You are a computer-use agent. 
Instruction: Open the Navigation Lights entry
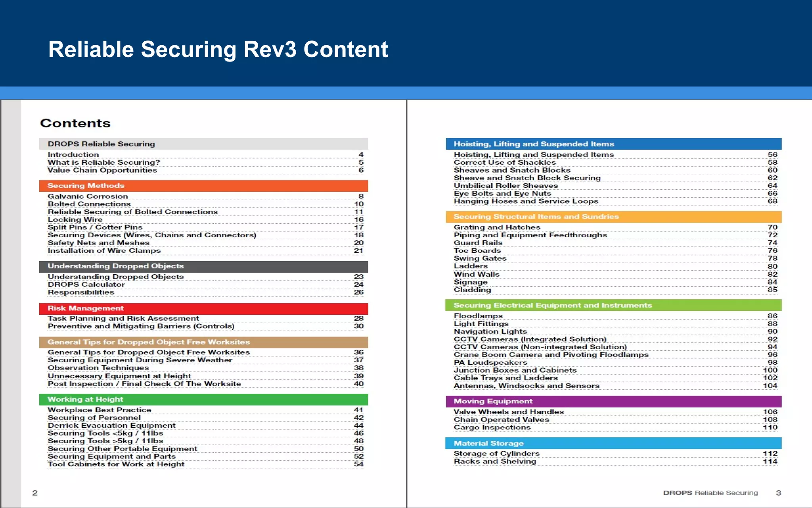click(x=490, y=331)
